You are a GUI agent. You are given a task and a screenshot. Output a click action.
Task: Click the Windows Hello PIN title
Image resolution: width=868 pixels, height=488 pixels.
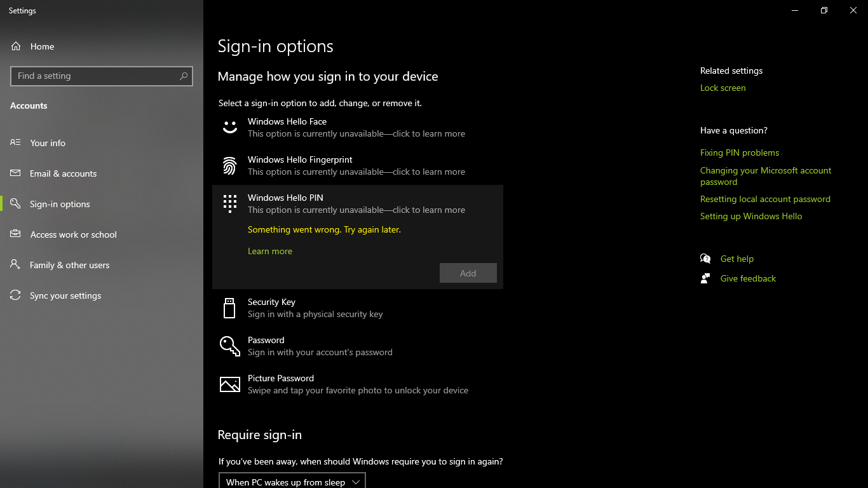285,198
